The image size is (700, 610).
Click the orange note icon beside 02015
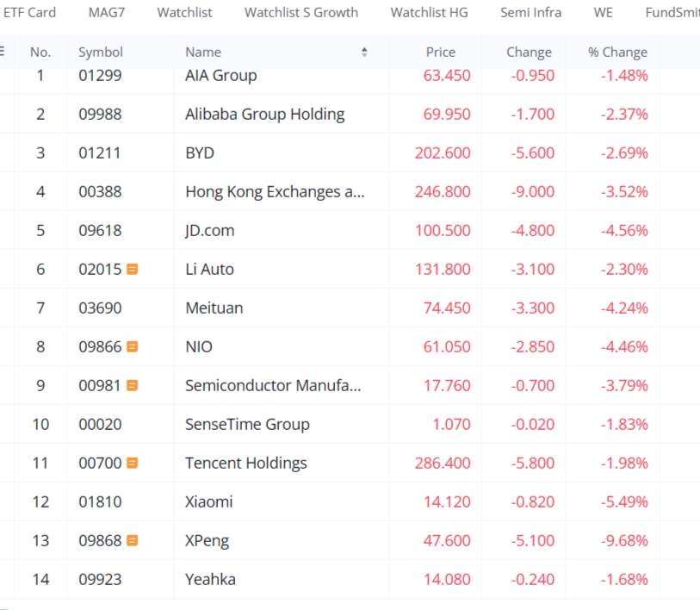pos(133,269)
